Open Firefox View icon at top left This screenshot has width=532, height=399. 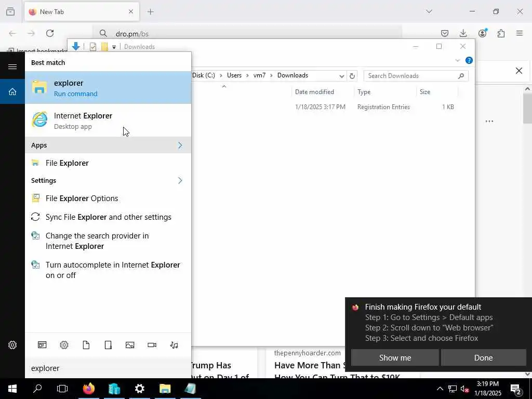point(10,12)
